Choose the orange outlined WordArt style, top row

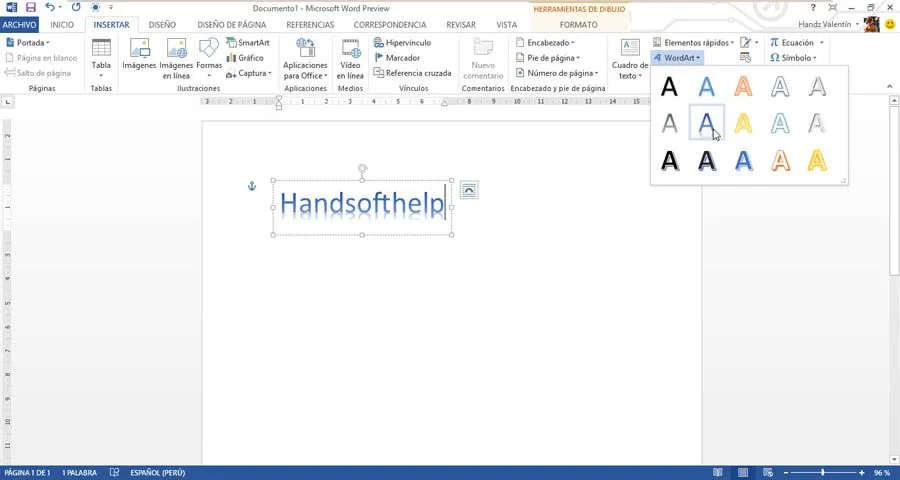[743, 87]
